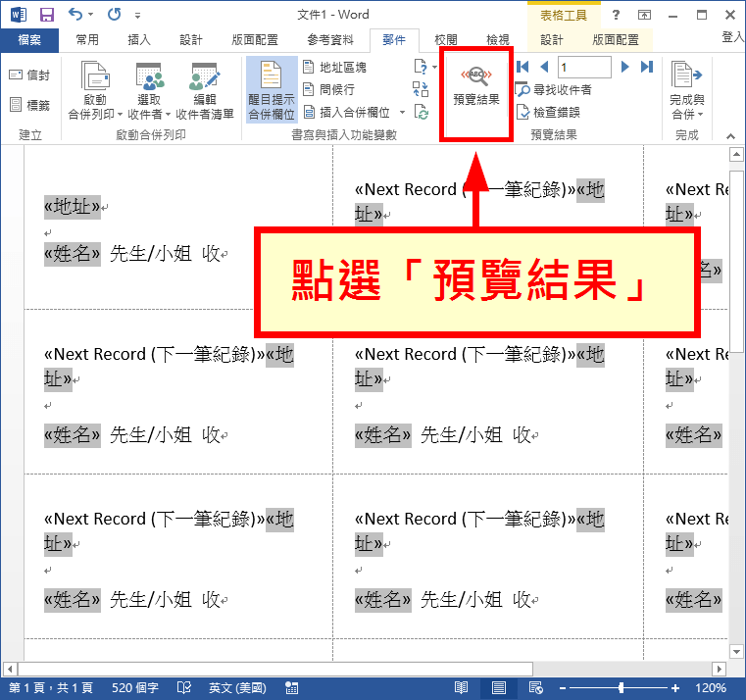Screen dimensions: 746x700
Task: Click «地址» field in first label
Action: click(73, 207)
